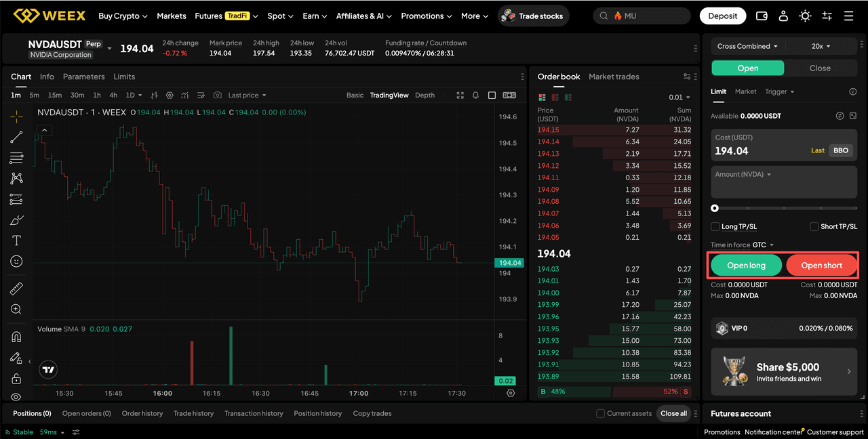
Task: Open the wallet assets icon
Action: coord(762,16)
